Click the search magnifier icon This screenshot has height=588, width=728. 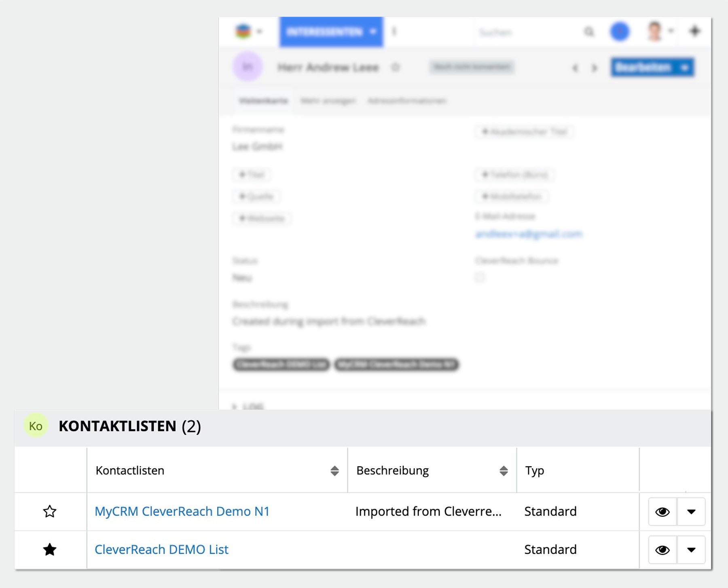pyautogui.click(x=589, y=32)
